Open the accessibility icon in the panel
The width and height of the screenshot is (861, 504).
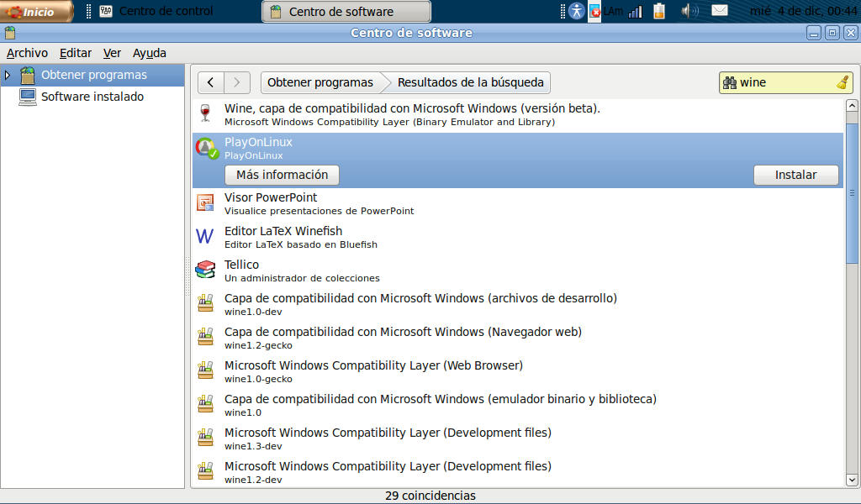[577, 11]
